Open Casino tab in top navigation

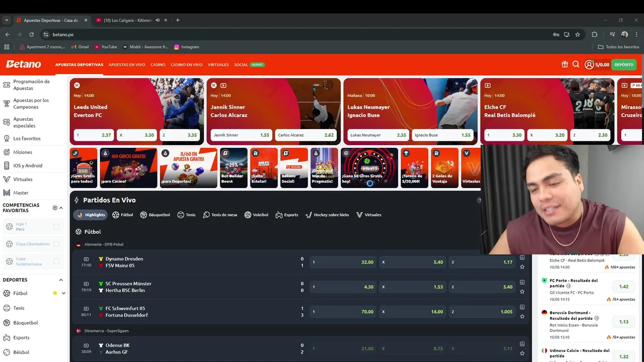158,65
